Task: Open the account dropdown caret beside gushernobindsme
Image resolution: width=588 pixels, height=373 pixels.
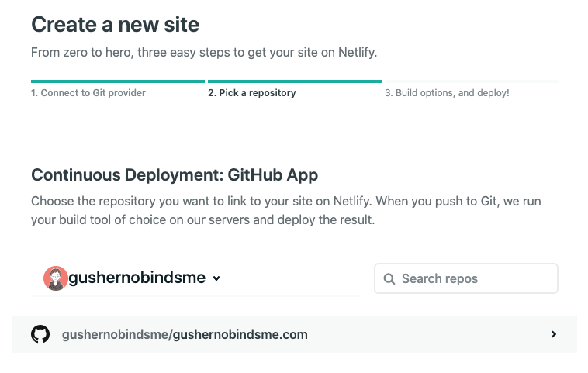Action: tap(216, 278)
